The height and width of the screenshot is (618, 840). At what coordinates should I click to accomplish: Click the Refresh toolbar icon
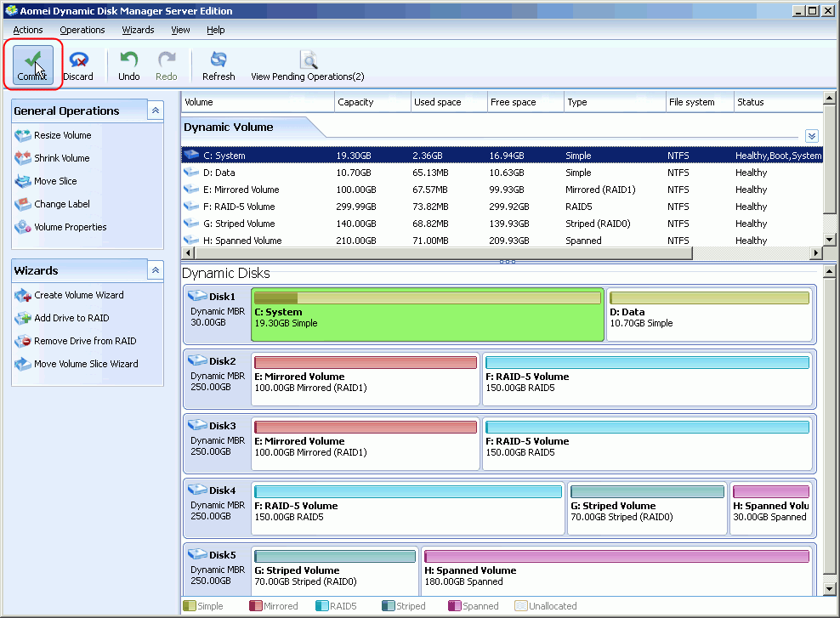[x=219, y=65]
